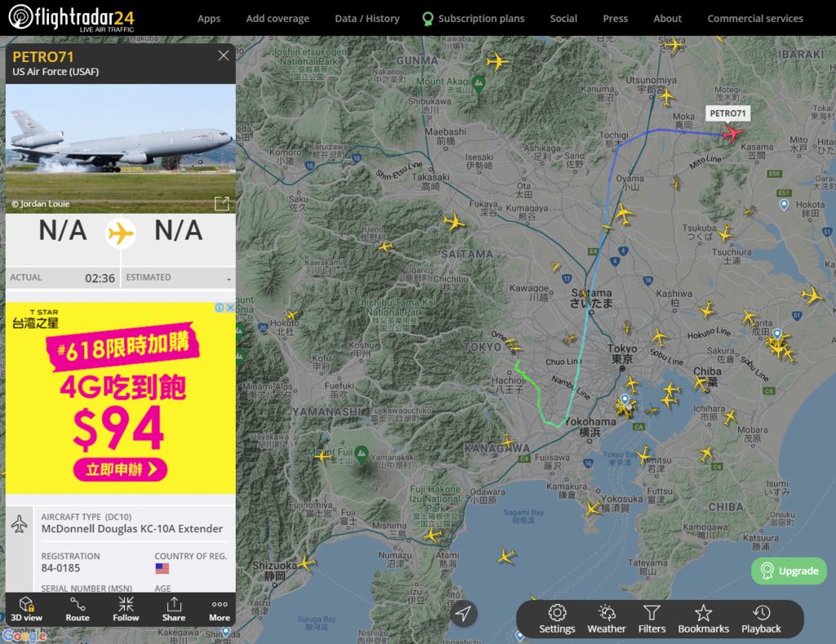Screen dimensions: 836x644
Task: Click the Mount Akagi map marker
Action: point(478,83)
